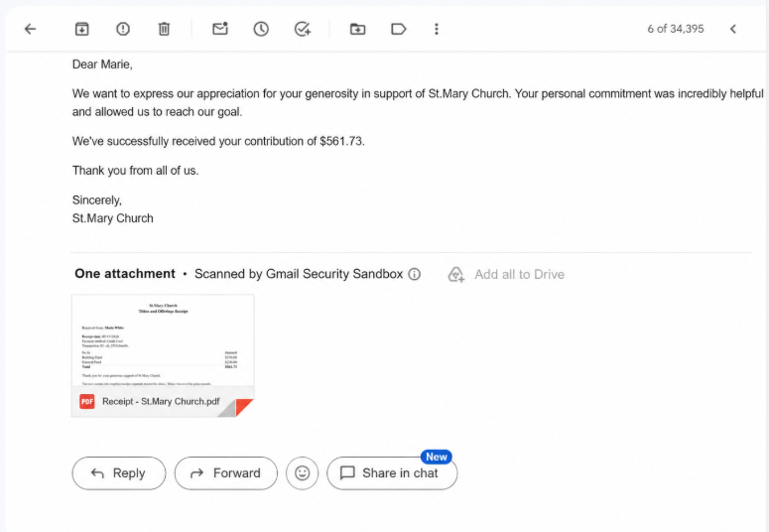Open the Move to folder icon
This screenshot has width=769, height=532.
click(x=357, y=29)
